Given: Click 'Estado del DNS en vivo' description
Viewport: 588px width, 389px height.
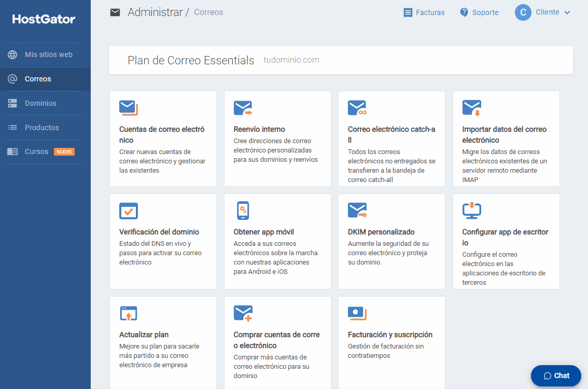Looking at the screenshot, I should click(x=160, y=253).
